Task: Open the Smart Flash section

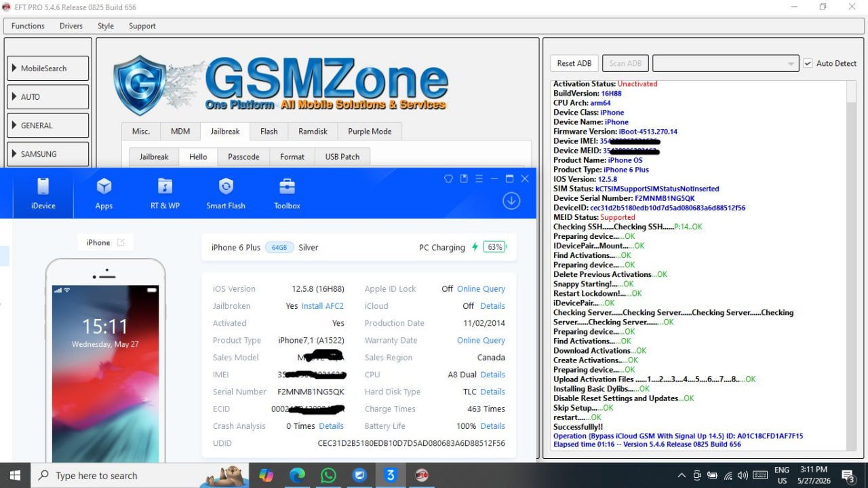Action: click(226, 193)
